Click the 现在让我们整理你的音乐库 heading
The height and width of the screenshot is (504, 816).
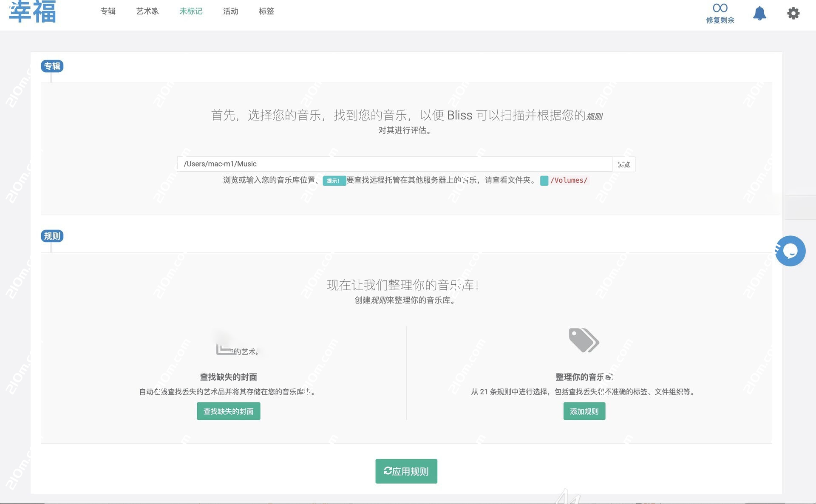(x=403, y=285)
